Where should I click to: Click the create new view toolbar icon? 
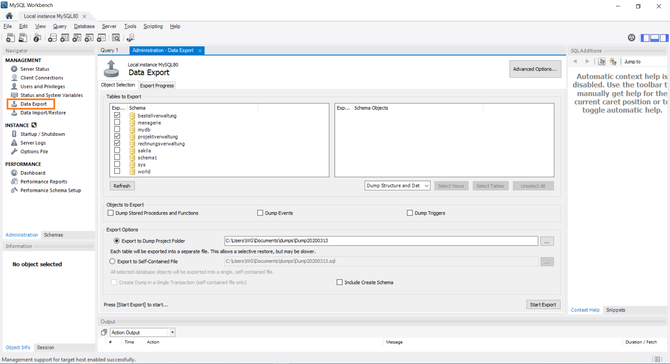coord(77,38)
